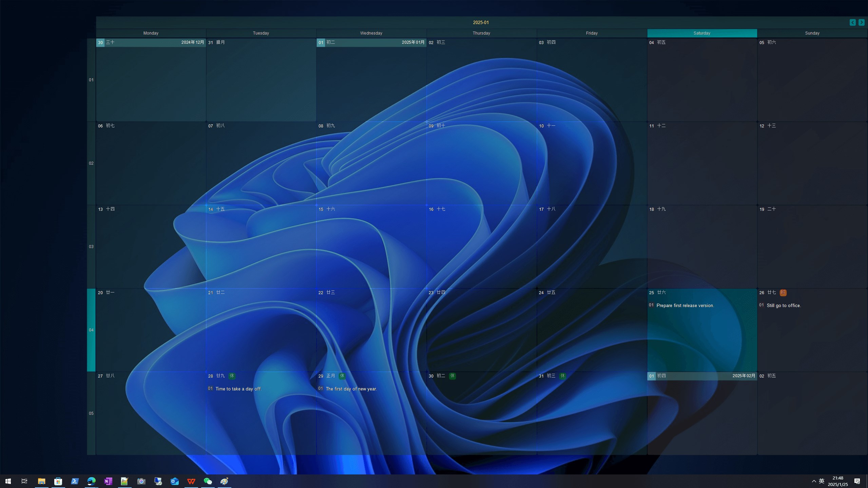The height and width of the screenshot is (488, 868).
Task: Open the 'The first day of new year.' event
Action: 351,389
